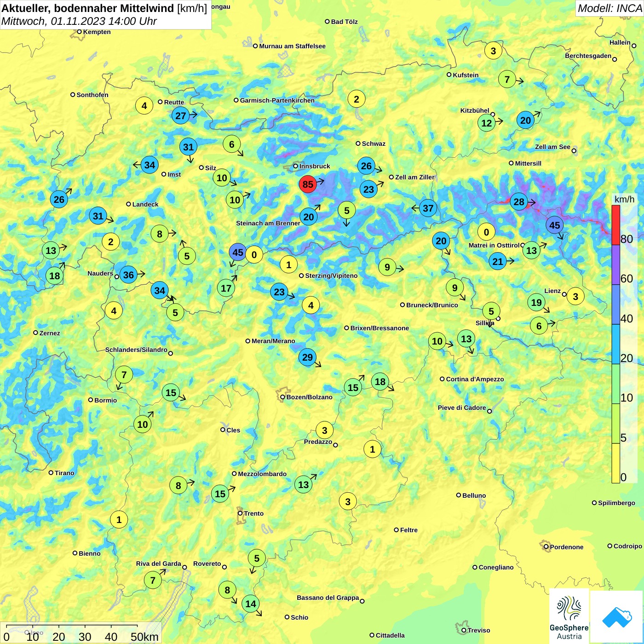Click the Pordenone city label
The image size is (644, 644).
click(x=566, y=547)
